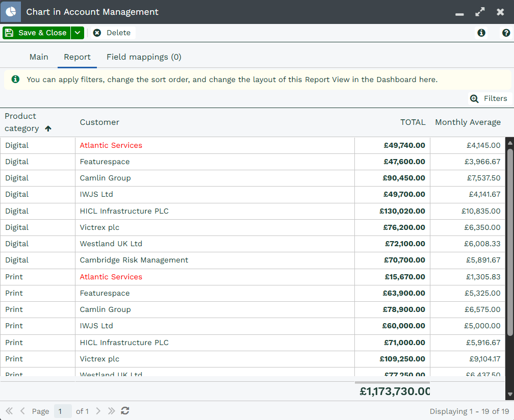Click the Save & Close button

coord(37,33)
